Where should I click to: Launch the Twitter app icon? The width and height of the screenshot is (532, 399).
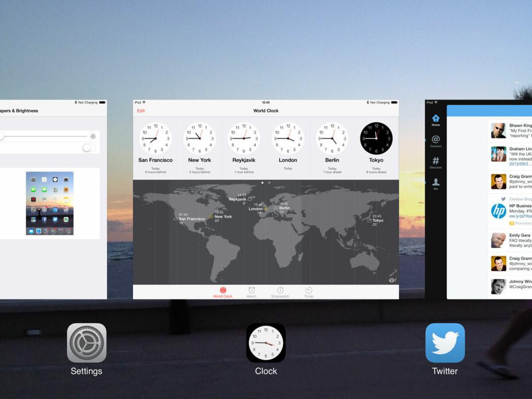coord(445,343)
